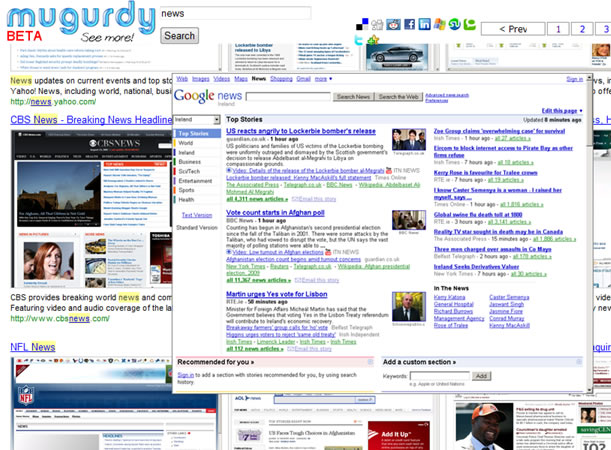The width and height of the screenshot is (611, 450).
Task: Click the Search News button
Action: [353, 97]
